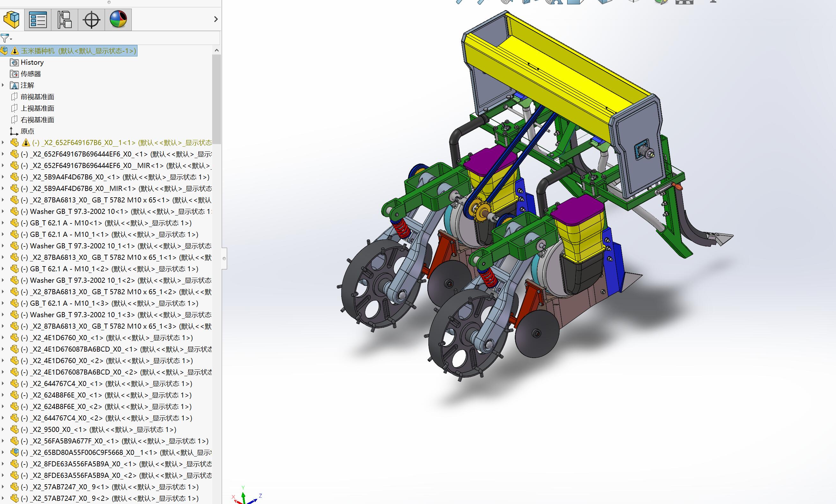This screenshot has width=836, height=504.
Task: Switch to the PropertyManager tab
Action: tap(38, 19)
